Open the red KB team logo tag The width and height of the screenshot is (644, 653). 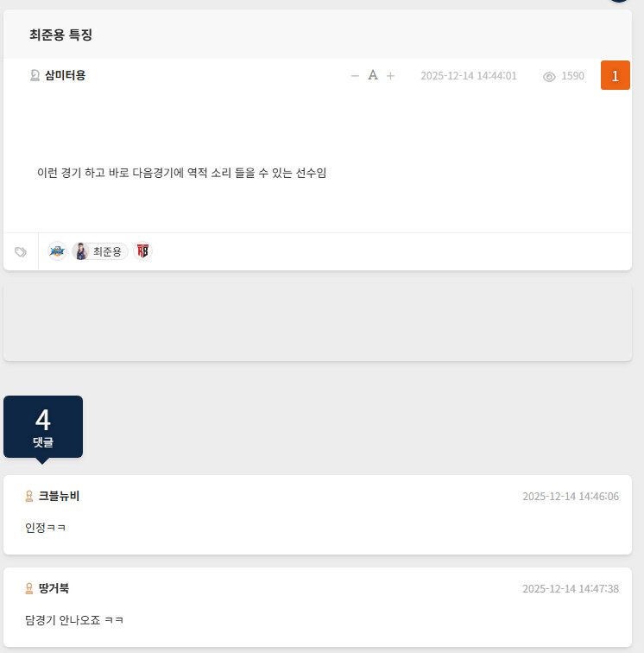143,251
